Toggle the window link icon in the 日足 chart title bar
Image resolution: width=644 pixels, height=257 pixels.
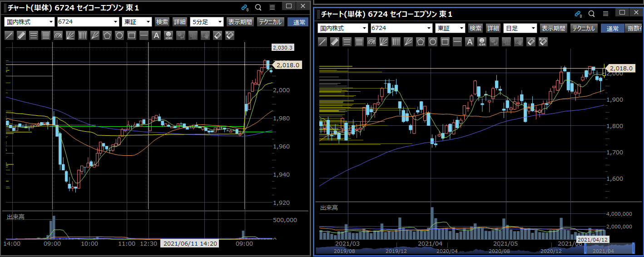578,14
